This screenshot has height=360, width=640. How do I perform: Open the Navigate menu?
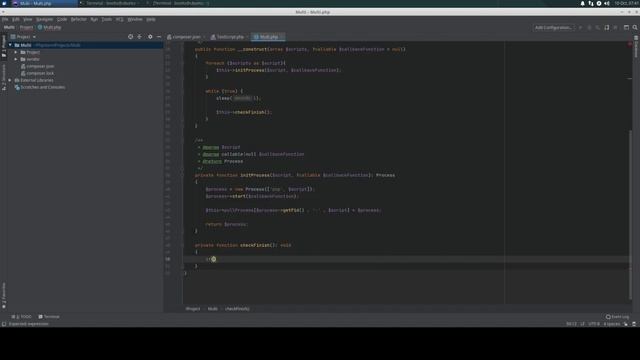[x=44, y=19]
